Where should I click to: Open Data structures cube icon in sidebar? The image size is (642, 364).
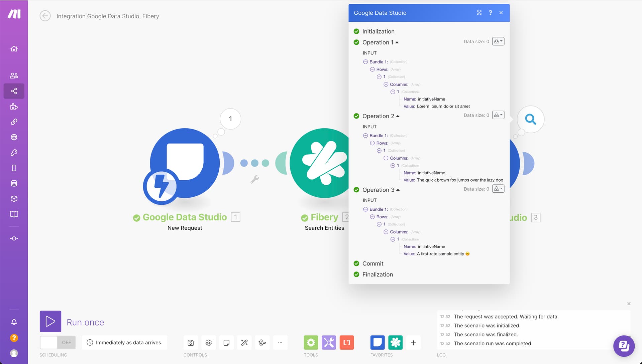click(x=14, y=199)
